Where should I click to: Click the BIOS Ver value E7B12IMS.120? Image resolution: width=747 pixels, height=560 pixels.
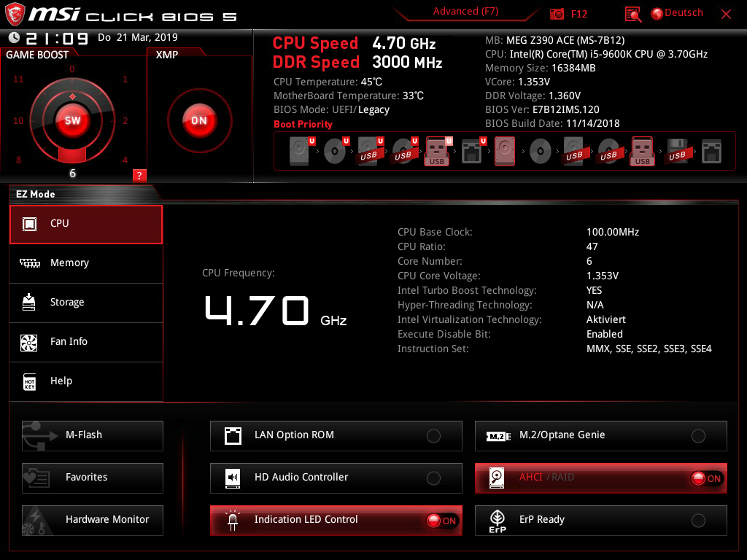point(566,109)
